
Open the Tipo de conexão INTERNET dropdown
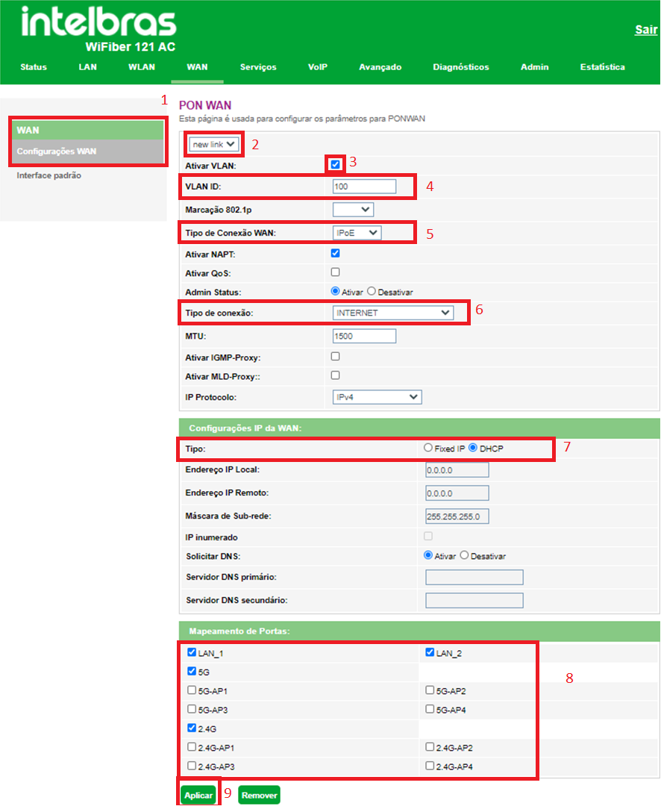point(393,313)
